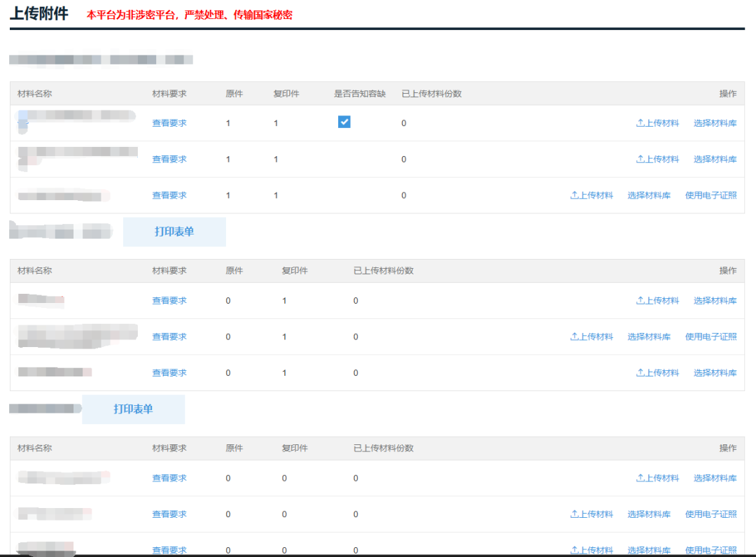This screenshot has height=557, width=756.
Task: Click 已上传材料份数 header in the first table
Action: click(x=431, y=94)
